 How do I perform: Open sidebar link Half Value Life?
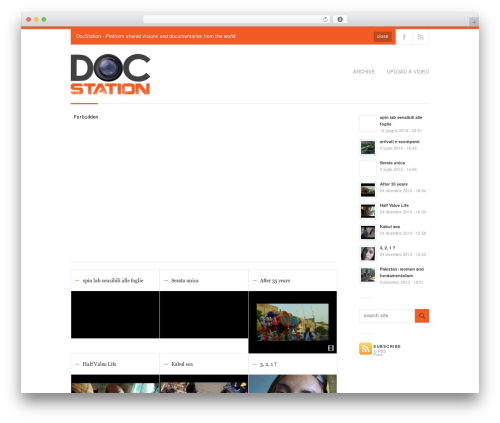pyautogui.click(x=394, y=205)
